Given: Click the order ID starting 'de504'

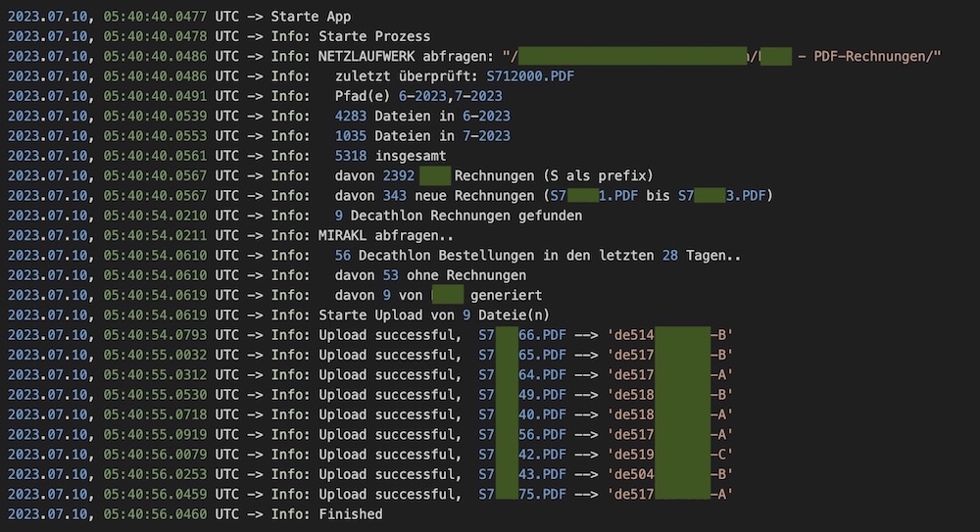Looking at the screenshot, I should pyautogui.click(x=670, y=475).
